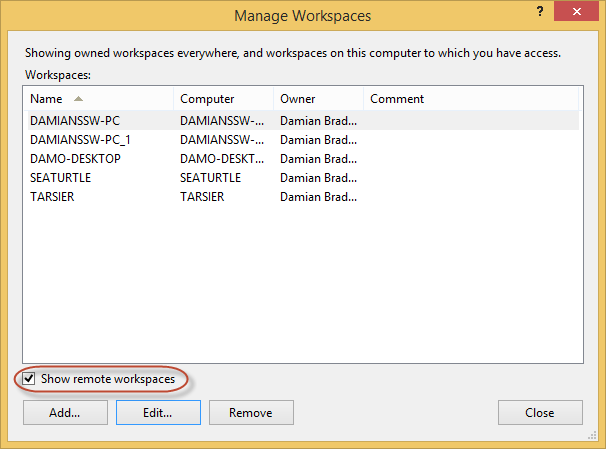Click the Comment column header
606x449 pixels.
471,99
